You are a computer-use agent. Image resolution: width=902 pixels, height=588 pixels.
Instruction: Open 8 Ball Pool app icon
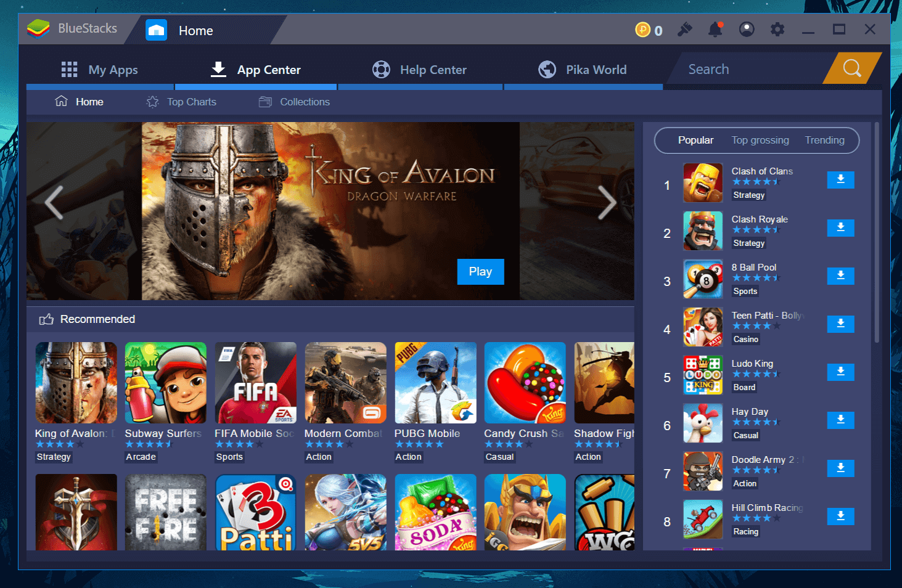click(703, 279)
